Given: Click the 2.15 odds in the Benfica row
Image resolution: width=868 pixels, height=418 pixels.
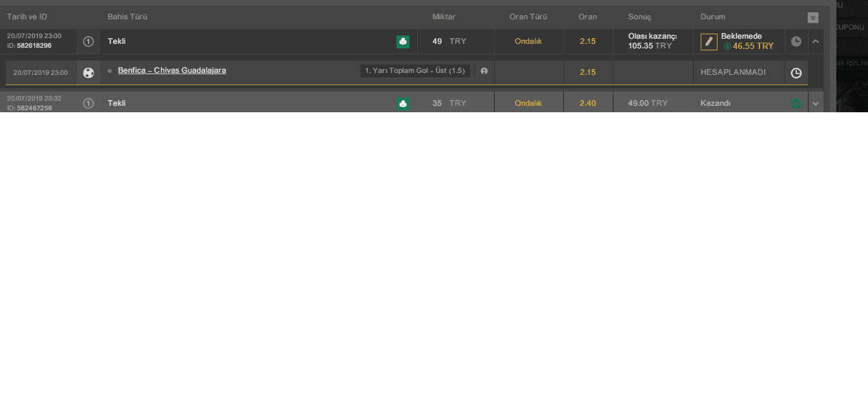Looking at the screenshot, I should click(588, 72).
